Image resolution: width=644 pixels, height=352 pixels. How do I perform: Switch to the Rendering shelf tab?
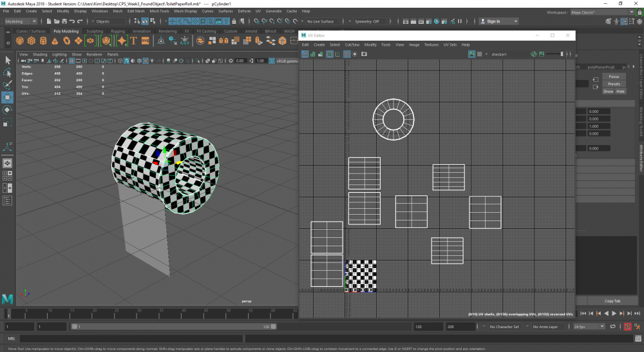point(167,31)
